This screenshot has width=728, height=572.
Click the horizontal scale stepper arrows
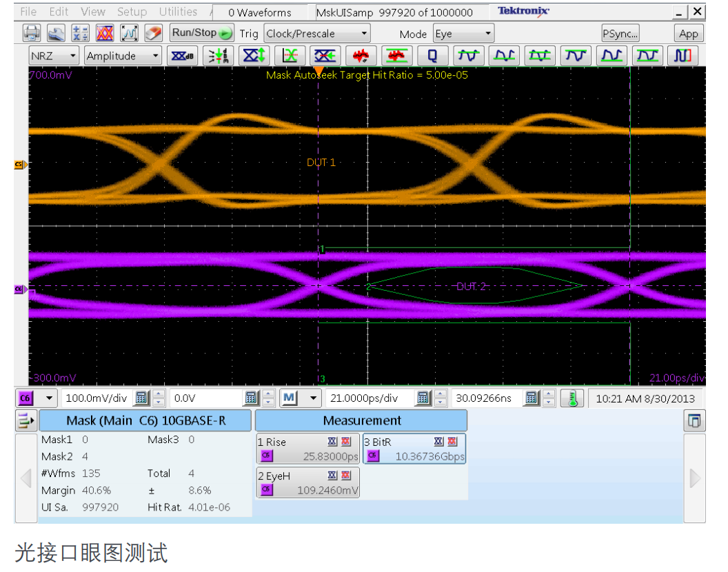pyautogui.click(x=441, y=398)
